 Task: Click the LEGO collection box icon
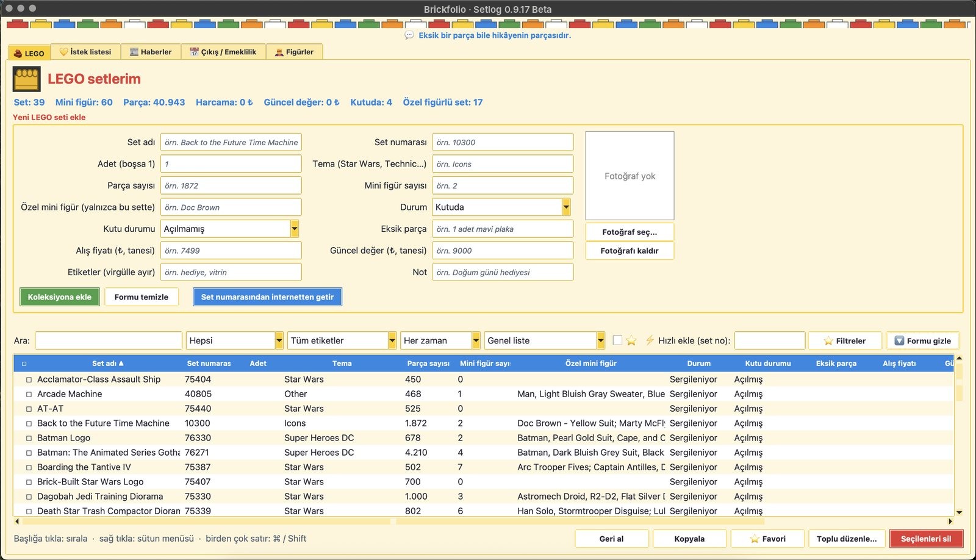pyautogui.click(x=26, y=79)
